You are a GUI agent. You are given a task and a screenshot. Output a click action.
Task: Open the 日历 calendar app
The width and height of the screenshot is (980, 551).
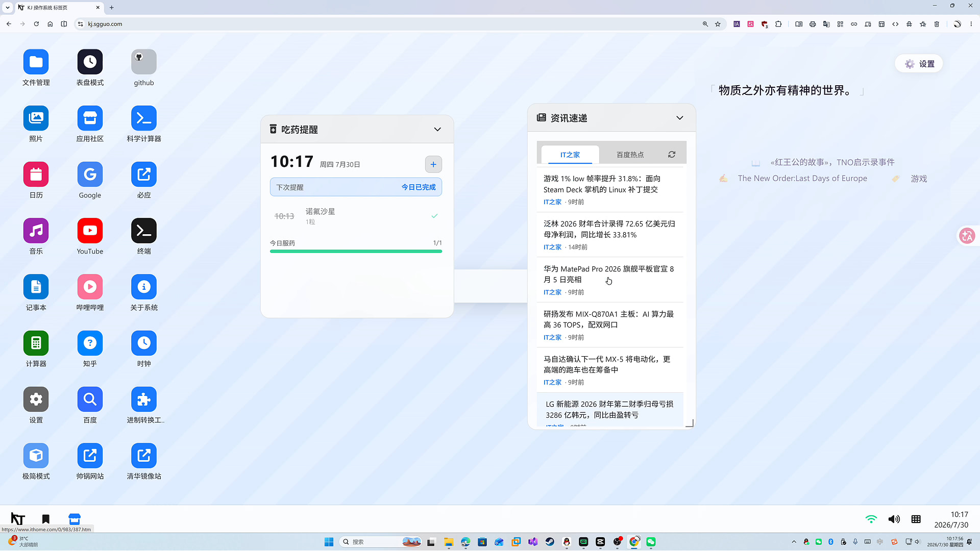point(36,174)
